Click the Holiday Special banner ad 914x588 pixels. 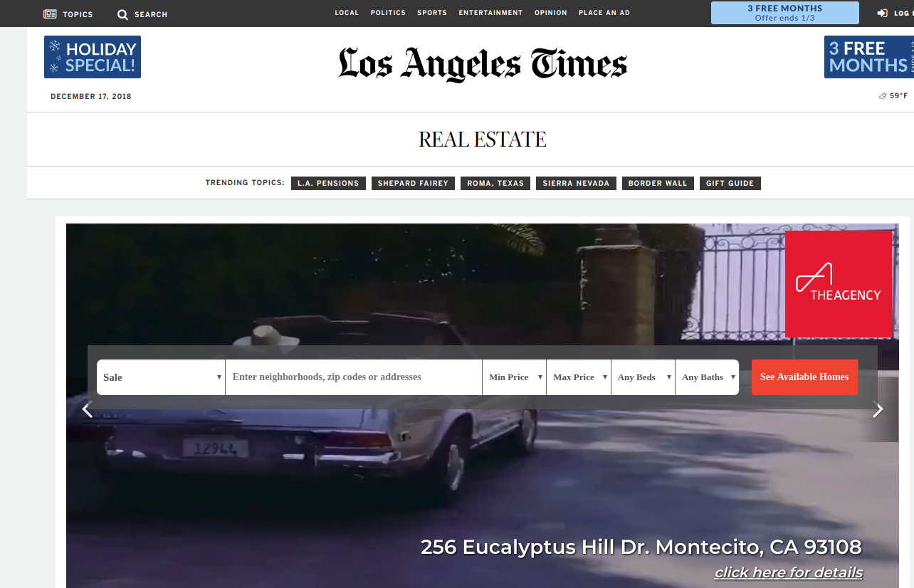(93, 57)
